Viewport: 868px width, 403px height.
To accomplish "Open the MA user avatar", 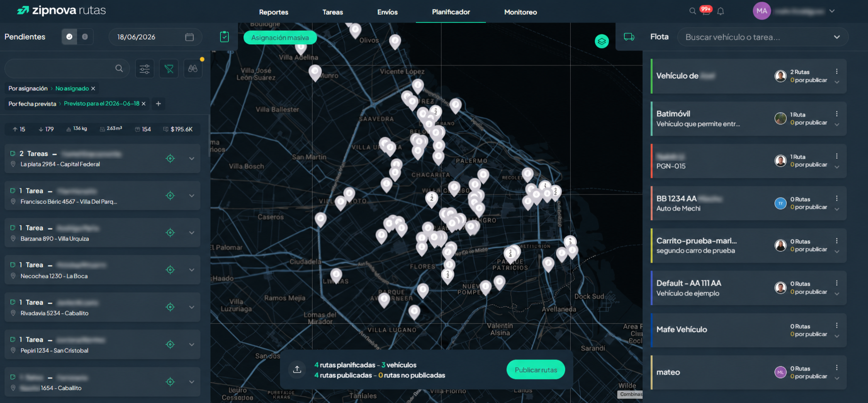I will click(x=761, y=11).
